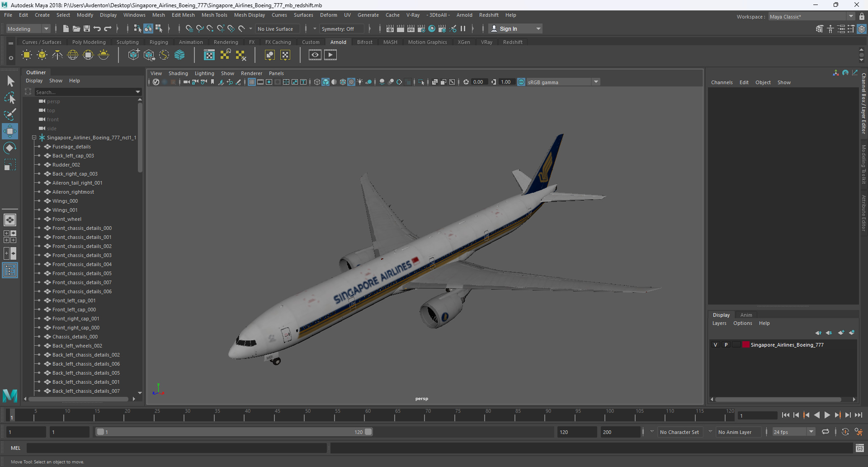
Task: Activate the Paint Selection tool
Action: [10, 114]
